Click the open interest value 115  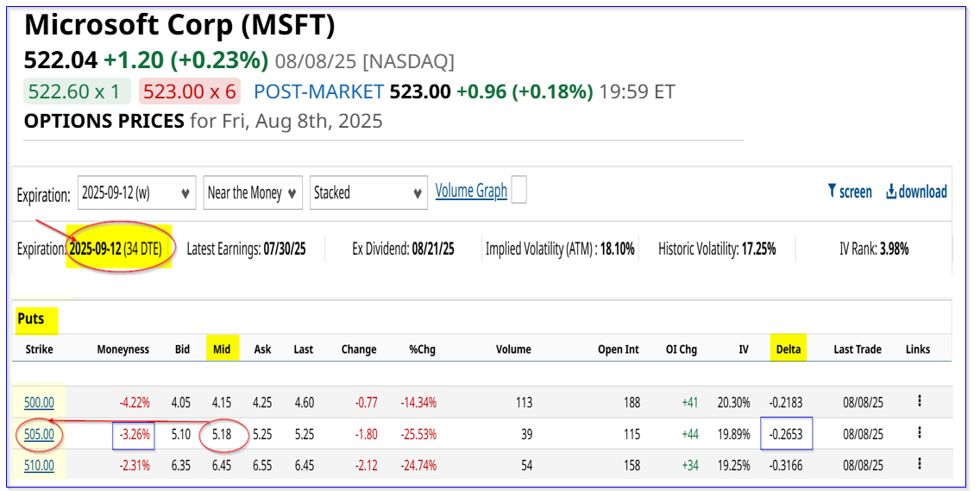pyautogui.click(x=631, y=433)
